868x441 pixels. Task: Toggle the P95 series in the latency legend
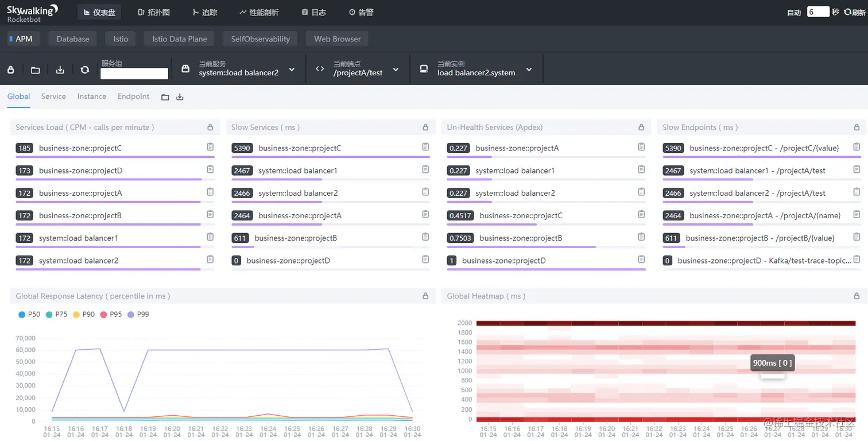coord(111,315)
